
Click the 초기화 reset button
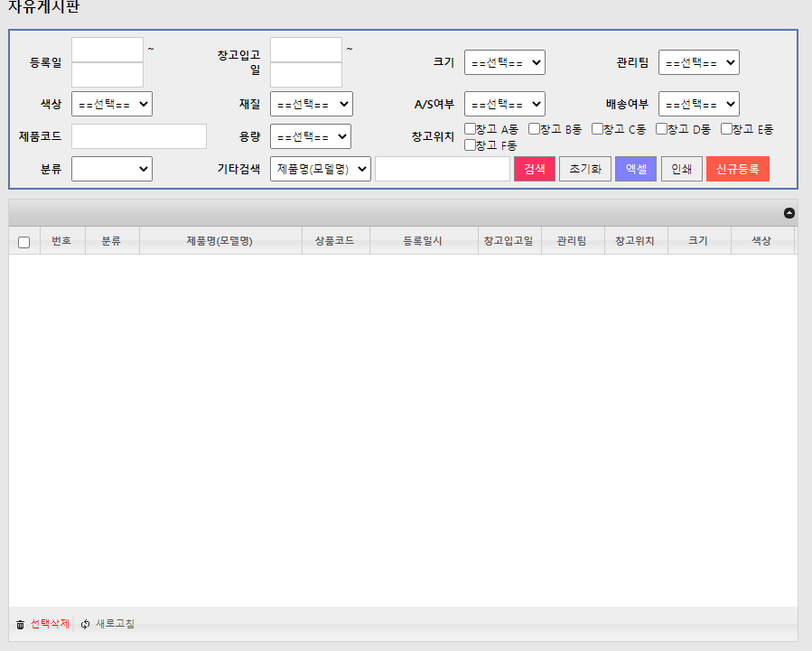click(584, 169)
